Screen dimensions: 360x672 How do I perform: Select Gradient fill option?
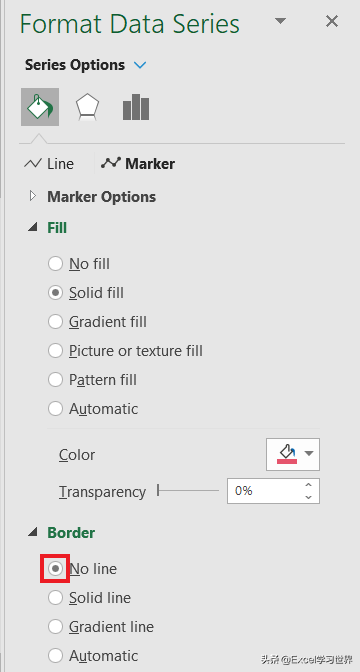[56, 321]
